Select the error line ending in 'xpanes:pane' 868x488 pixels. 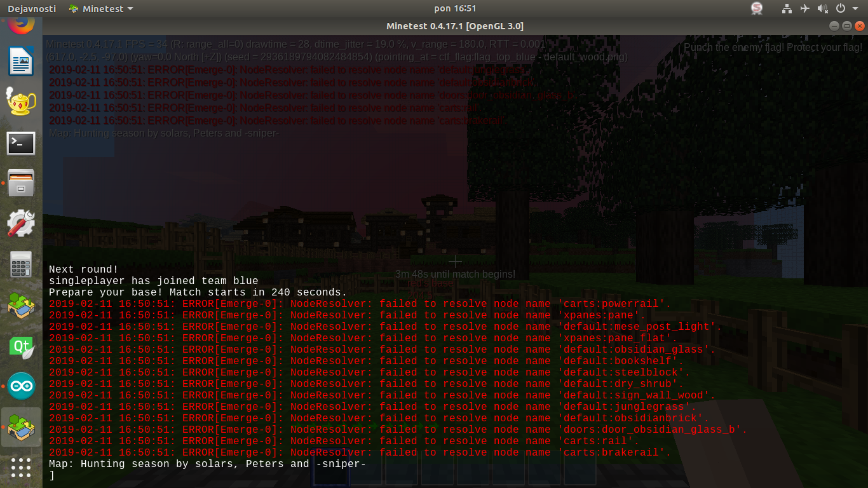coord(348,315)
